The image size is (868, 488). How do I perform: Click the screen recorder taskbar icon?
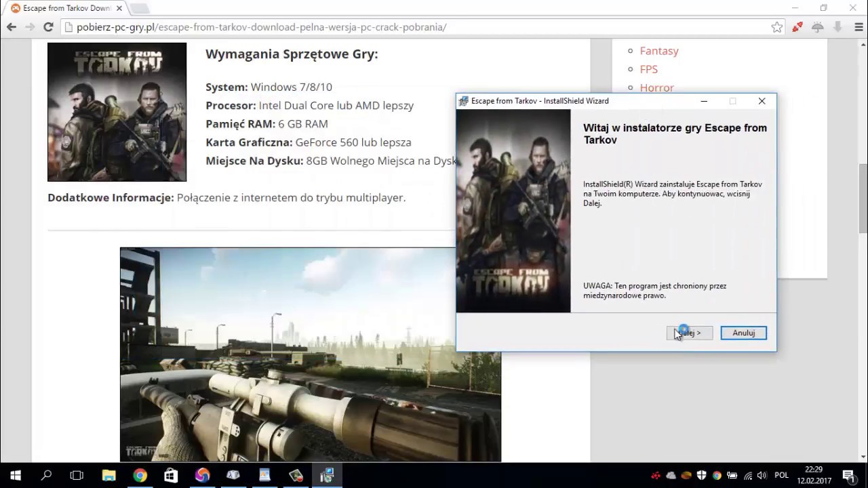coord(296,475)
